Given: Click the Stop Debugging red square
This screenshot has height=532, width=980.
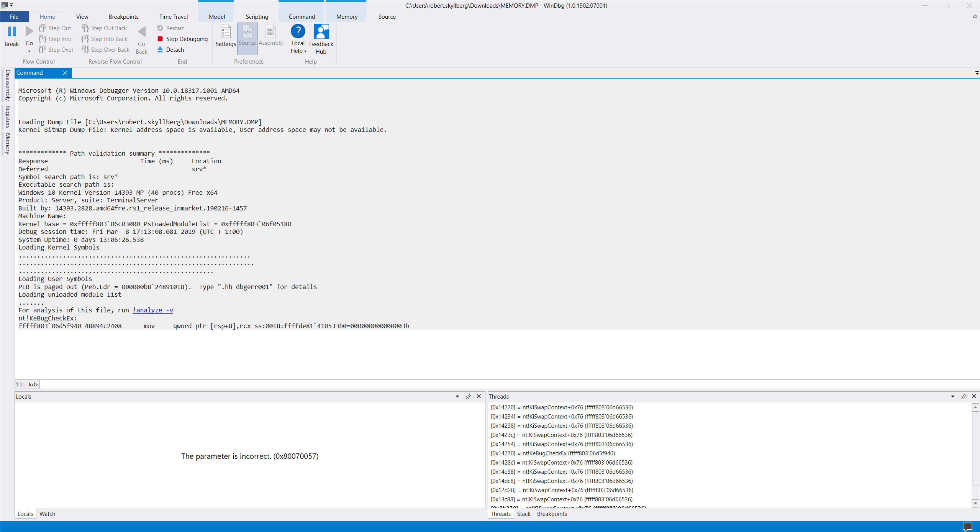Looking at the screenshot, I should coord(160,39).
